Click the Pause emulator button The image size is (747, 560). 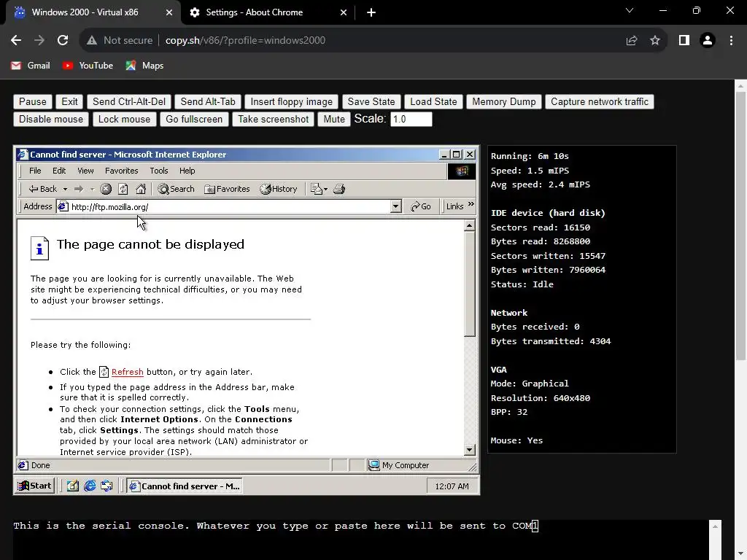pos(32,102)
